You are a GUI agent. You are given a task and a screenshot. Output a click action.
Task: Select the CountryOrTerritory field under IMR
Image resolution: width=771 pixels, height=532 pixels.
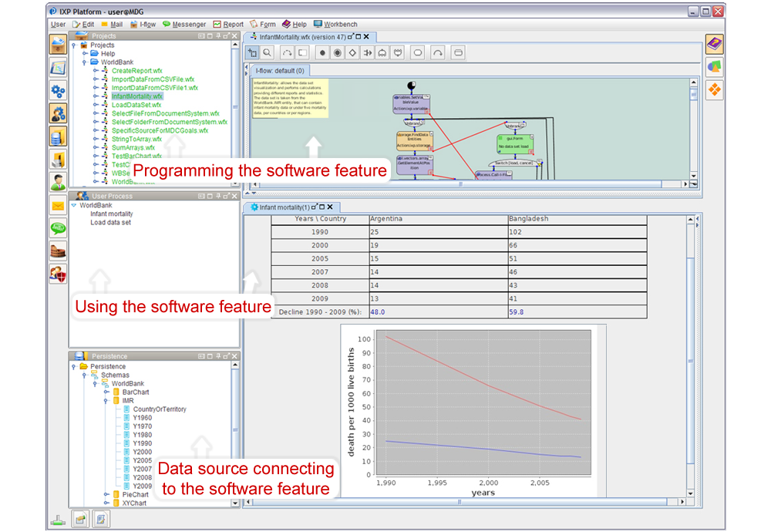159,409
